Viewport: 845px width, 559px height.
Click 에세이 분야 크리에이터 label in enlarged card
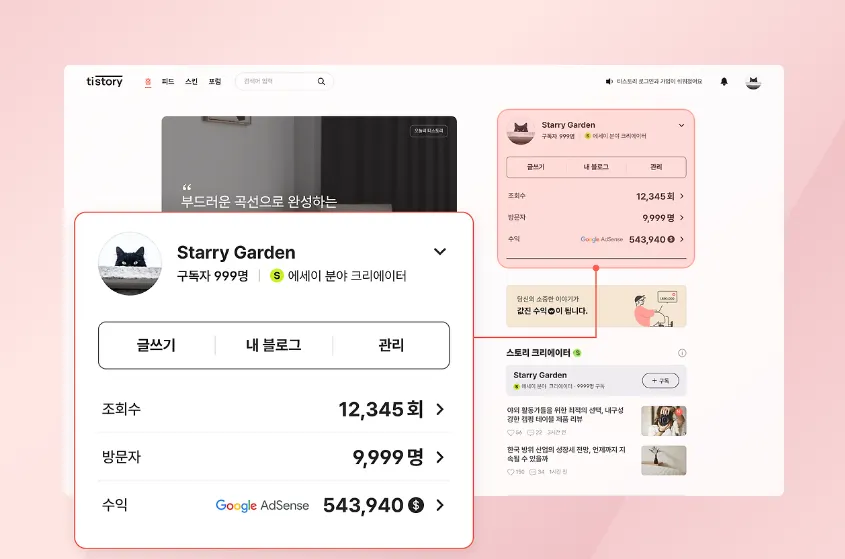pyautogui.click(x=347, y=276)
